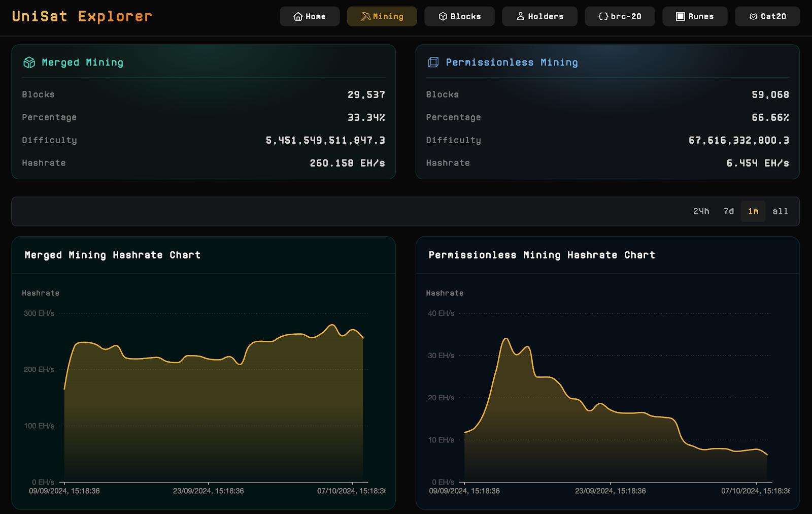Click the curly braces brc-20 icon
812x514 pixels.
(x=603, y=17)
